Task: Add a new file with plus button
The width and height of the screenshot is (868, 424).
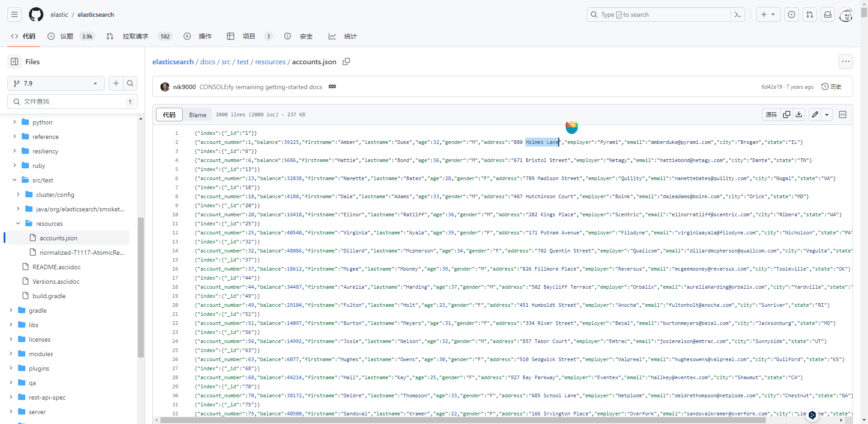Action: (x=116, y=83)
